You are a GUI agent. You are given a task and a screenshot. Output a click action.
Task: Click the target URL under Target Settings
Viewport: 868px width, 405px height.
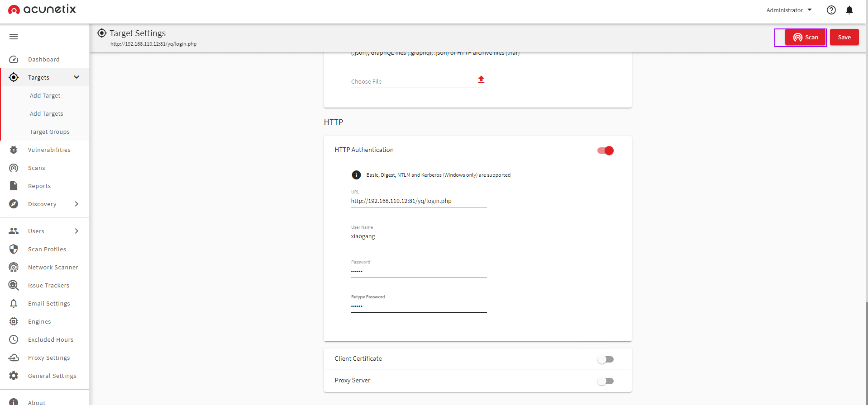tap(153, 44)
